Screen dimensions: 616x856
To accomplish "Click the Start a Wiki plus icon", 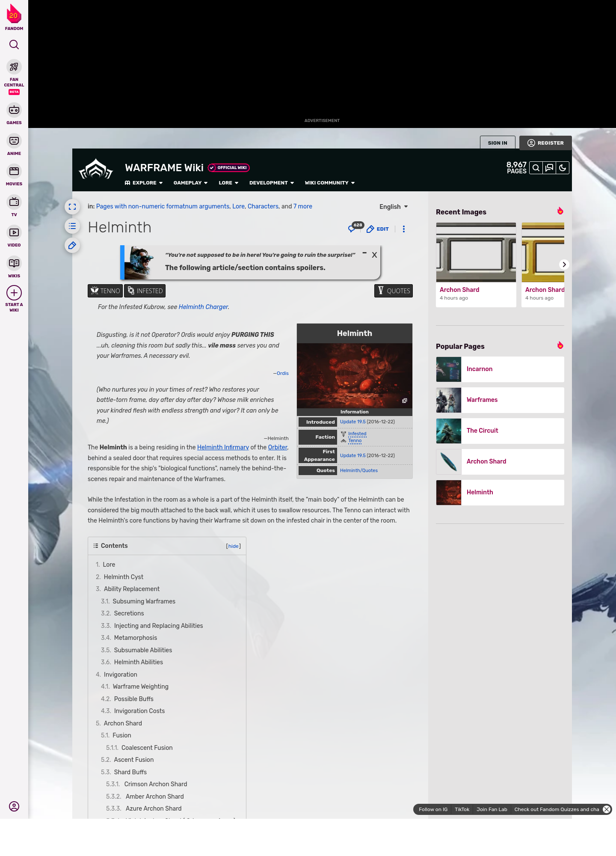I will click(x=14, y=293).
